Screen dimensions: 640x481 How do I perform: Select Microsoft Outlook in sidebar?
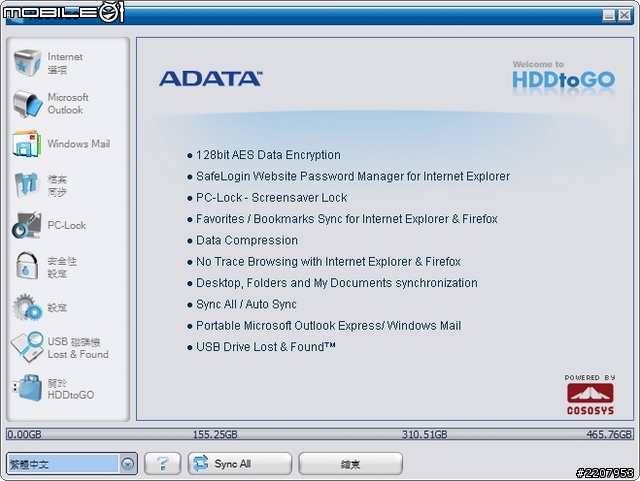[x=68, y=104]
